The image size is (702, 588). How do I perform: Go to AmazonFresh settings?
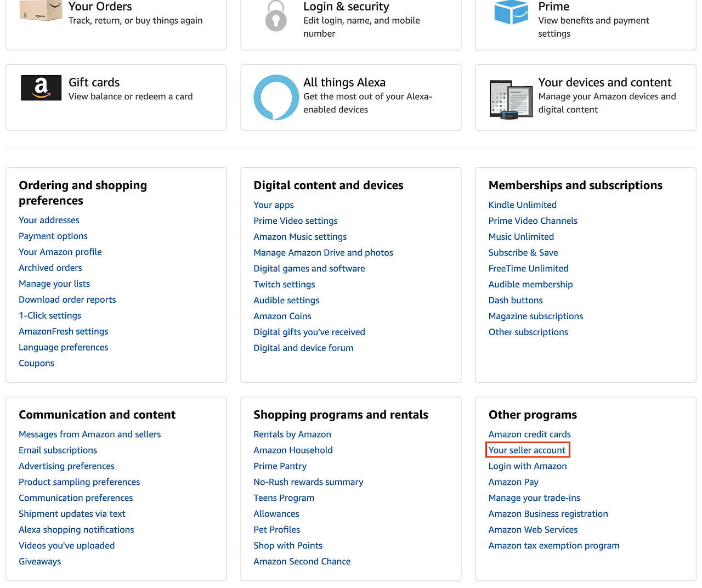click(x=64, y=331)
